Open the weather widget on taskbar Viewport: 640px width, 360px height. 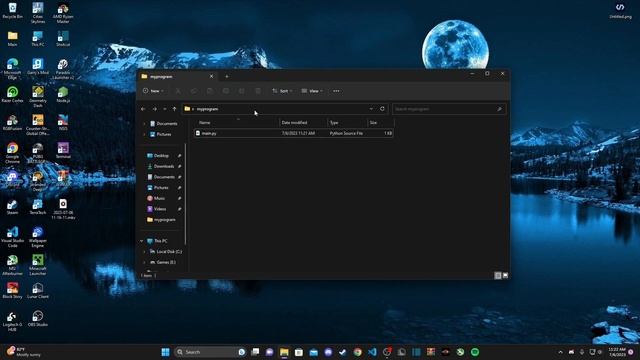point(24,352)
